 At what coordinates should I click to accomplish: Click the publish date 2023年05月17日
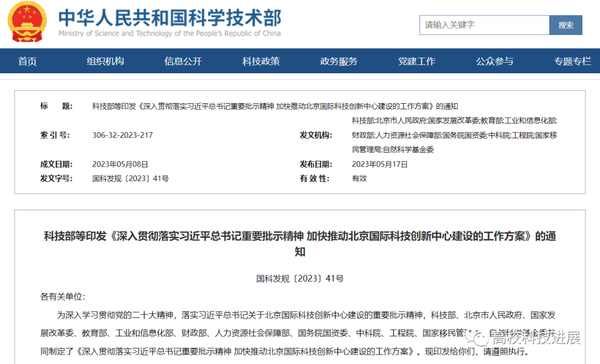click(x=379, y=164)
